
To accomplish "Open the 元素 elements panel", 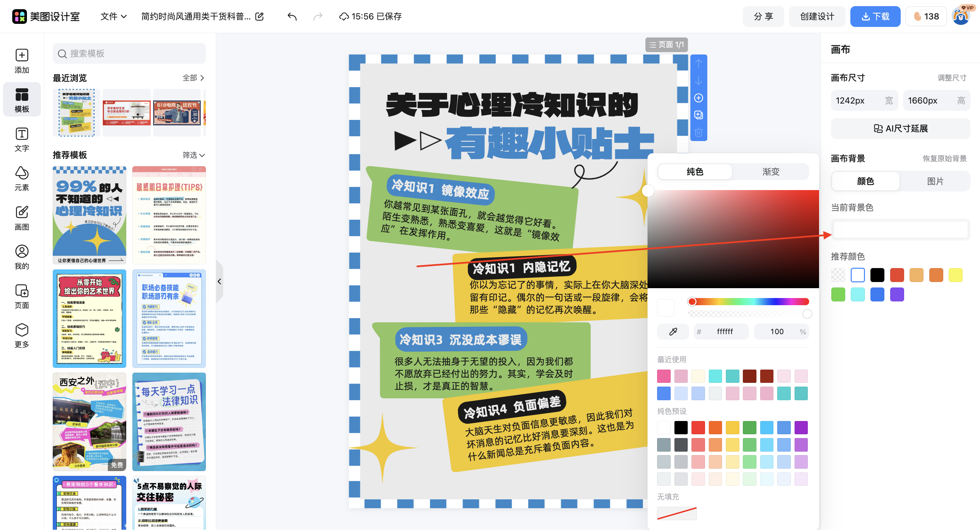I will click(22, 178).
